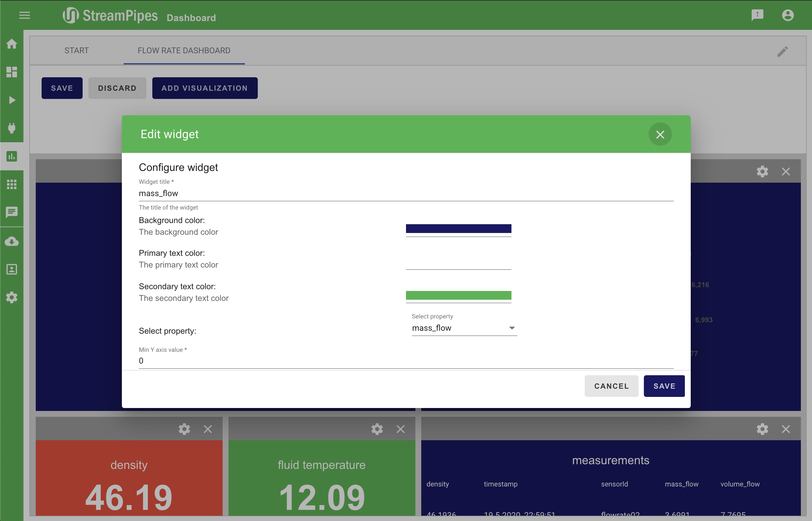Click the pencil edit dashboard icon
Viewport: 812px width, 521px height.
(782, 52)
